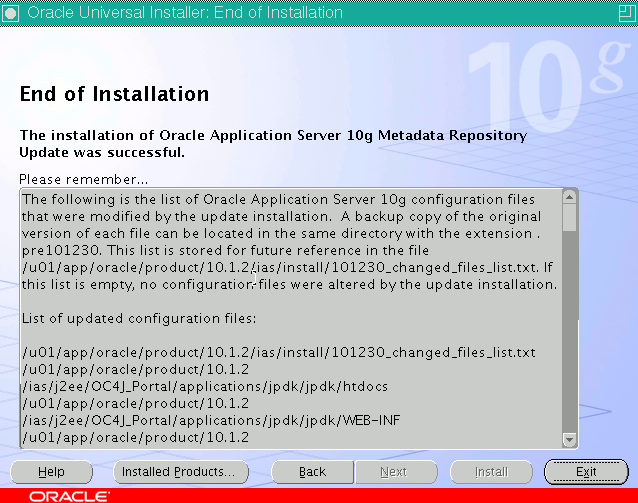Click the 'Please remember...' label
The height and width of the screenshot is (503, 638).
(84, 179)
